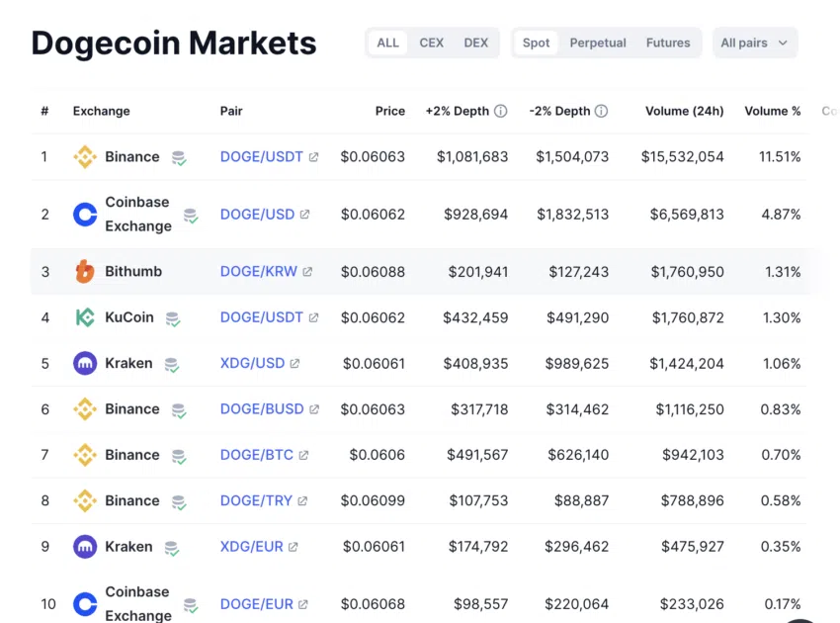Click Coinbase Exchange logo in DOGE/USD row
This screenshot has height=623, width=840.
coord(85,215)
